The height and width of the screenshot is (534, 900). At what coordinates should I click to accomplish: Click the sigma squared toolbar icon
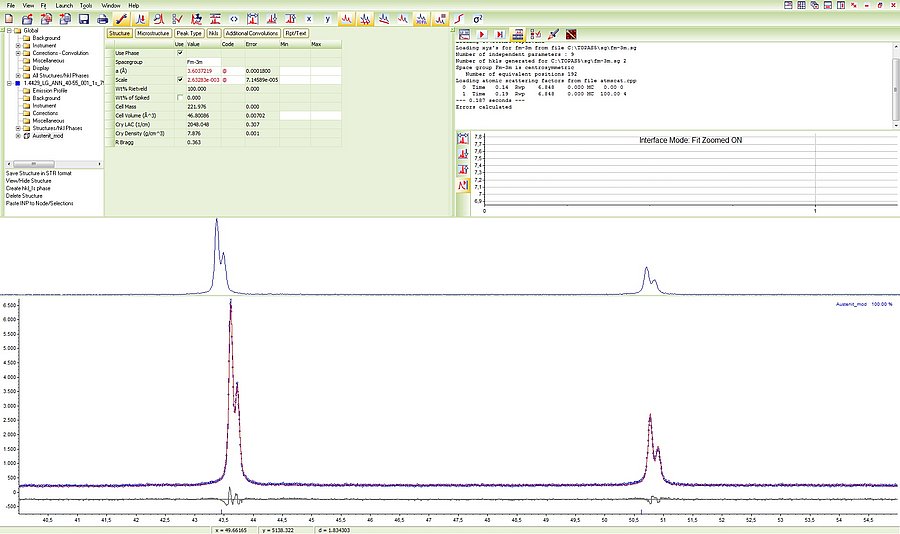[x=477, y=19]
